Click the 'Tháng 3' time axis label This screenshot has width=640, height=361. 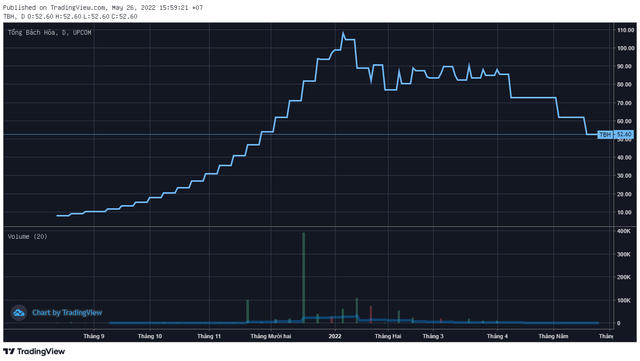tap(433, 336)
